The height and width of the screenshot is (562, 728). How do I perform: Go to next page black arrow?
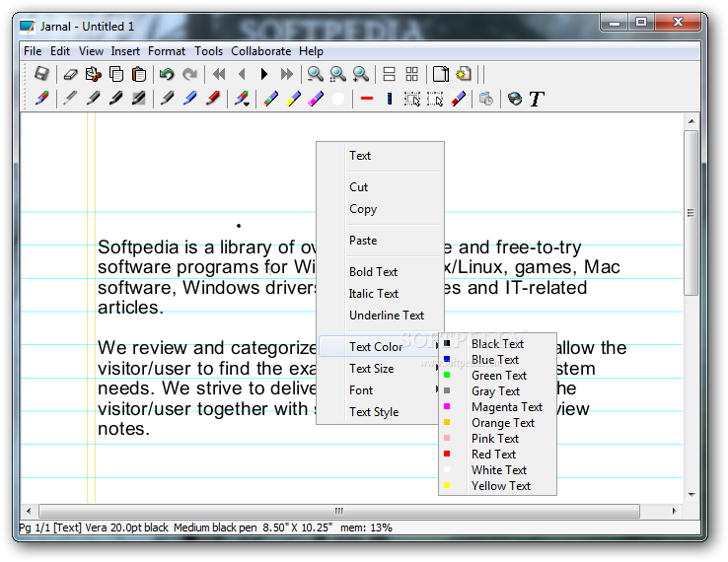click(264, 74)
